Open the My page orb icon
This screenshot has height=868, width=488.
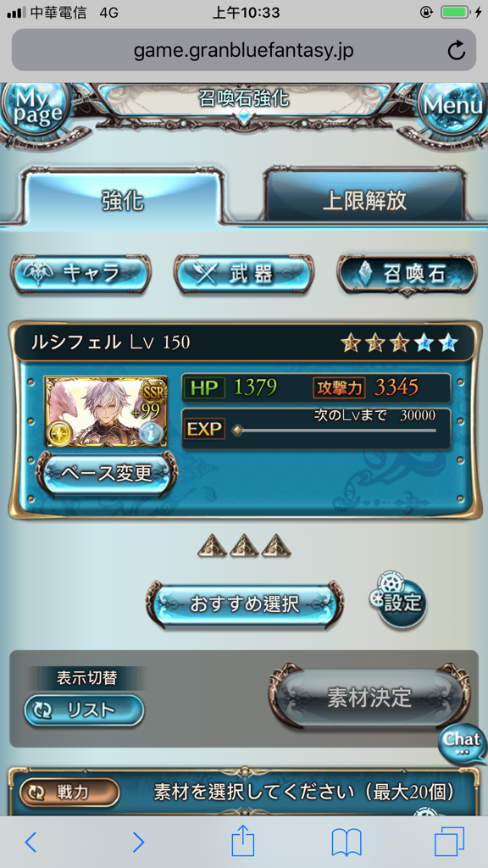[33, 108]
